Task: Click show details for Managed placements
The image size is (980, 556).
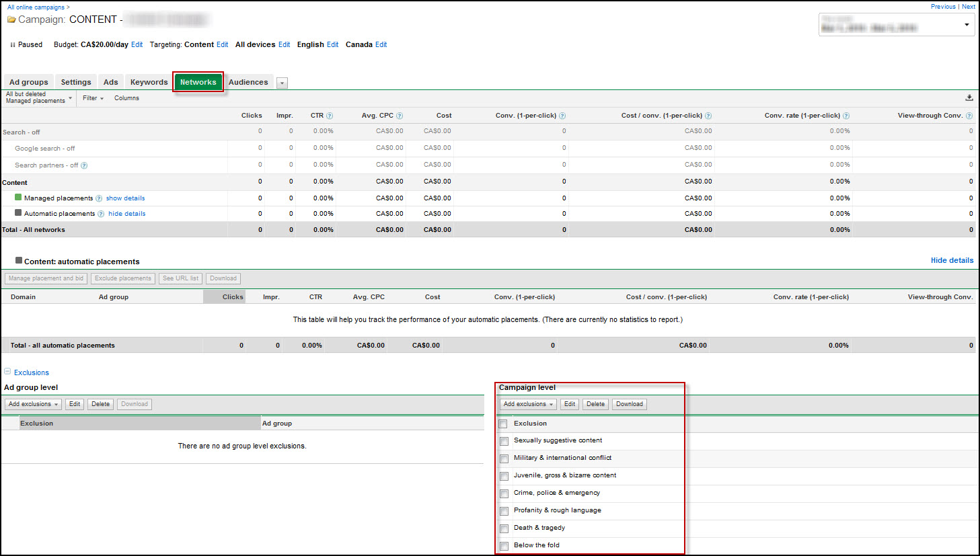Action: tap(125, 198)
